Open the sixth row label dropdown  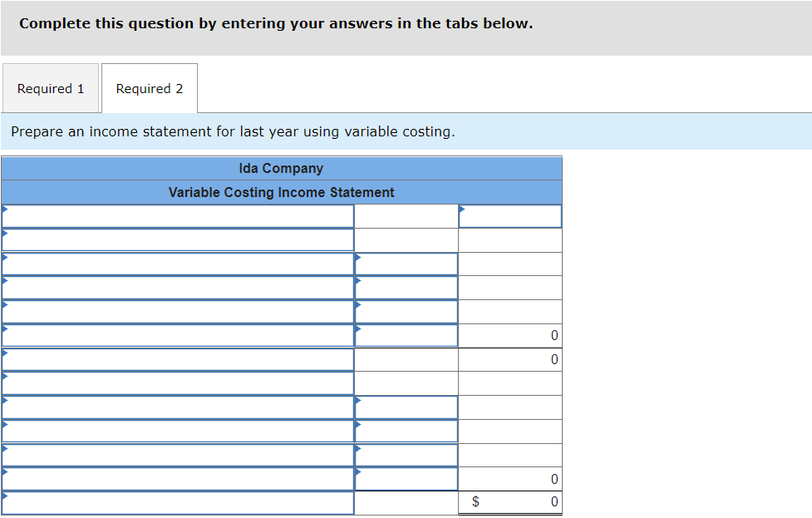(x=178, y=335)
